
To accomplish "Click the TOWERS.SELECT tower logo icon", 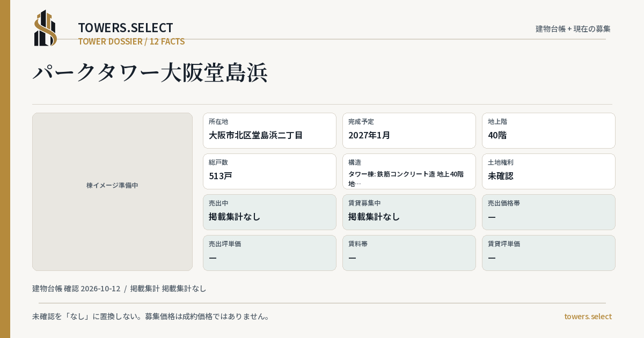I will click(x=46, y=28).
